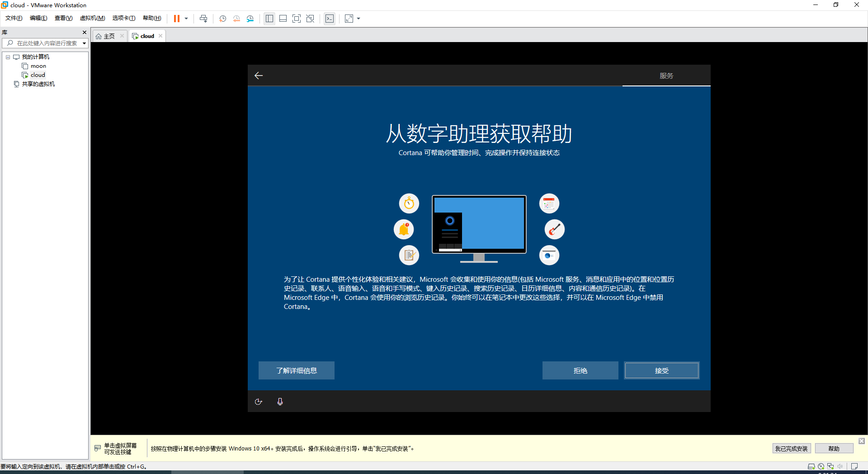Click the 了解详细信息 button

click(297, 370)
